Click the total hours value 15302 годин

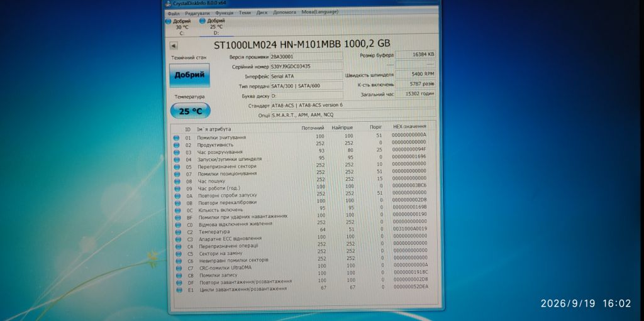click(x=416, y=94)
